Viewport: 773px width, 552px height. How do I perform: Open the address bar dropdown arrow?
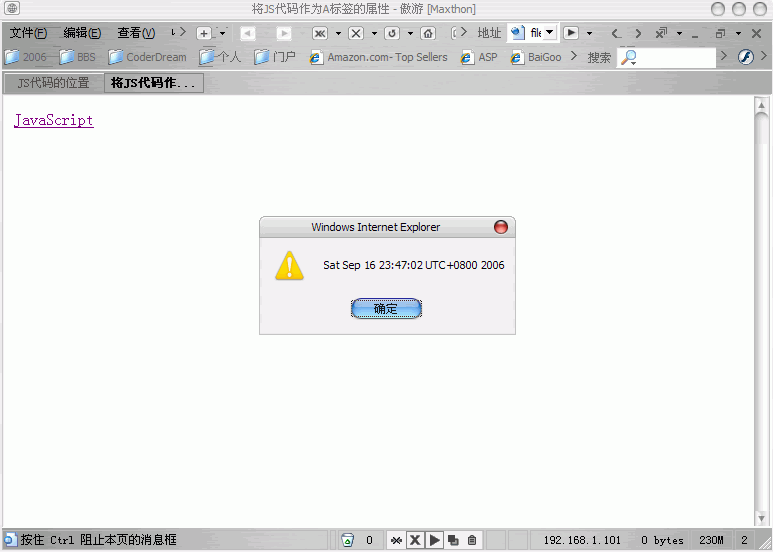(x=550, y=33)
